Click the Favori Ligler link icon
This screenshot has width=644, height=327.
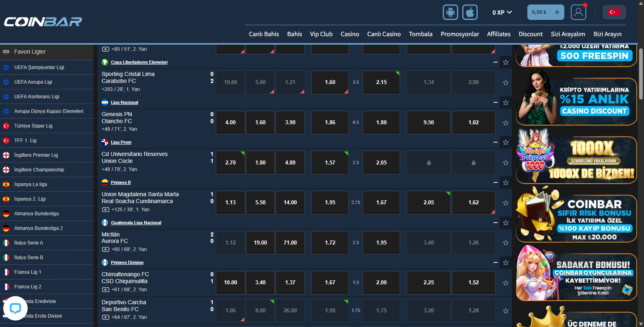click(6, 52)
